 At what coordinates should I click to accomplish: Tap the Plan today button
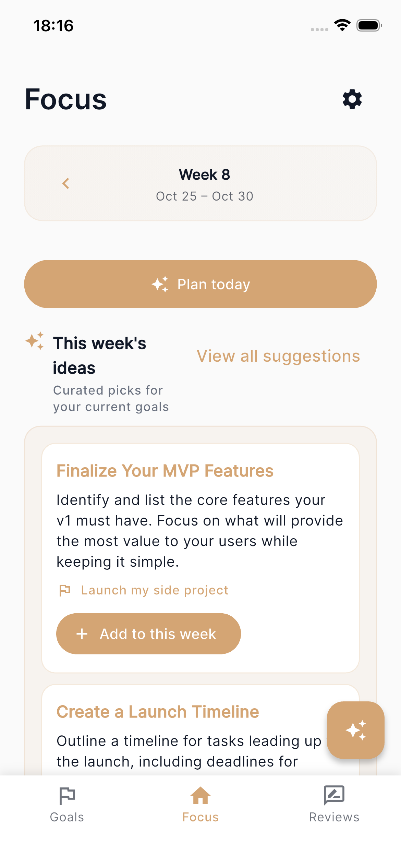[200, 284]
